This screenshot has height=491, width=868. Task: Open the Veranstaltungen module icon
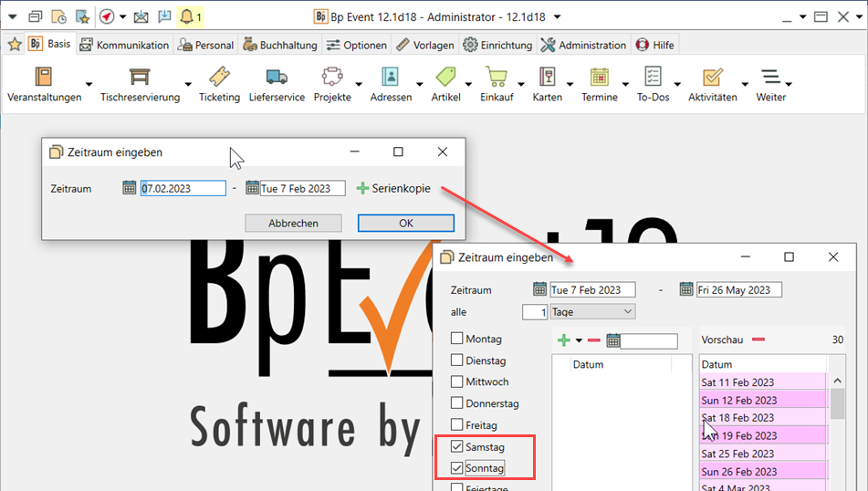[x=44, y=77]
